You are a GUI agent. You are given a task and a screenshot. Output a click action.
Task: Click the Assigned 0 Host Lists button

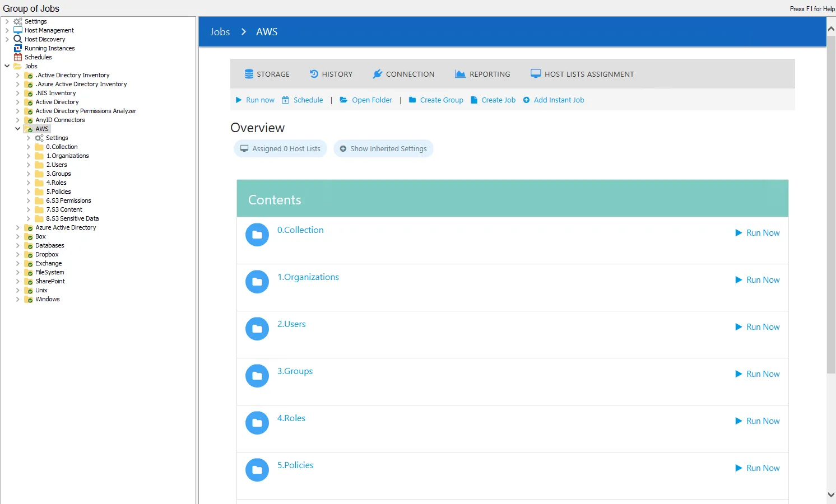[280, 148]
